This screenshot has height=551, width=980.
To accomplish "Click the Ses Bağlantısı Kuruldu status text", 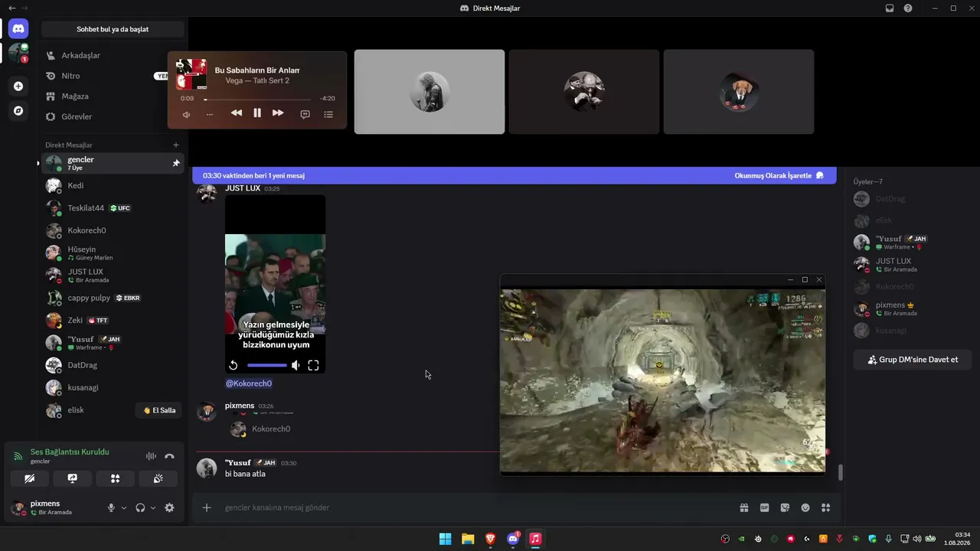I will click(x=70, y=452).
